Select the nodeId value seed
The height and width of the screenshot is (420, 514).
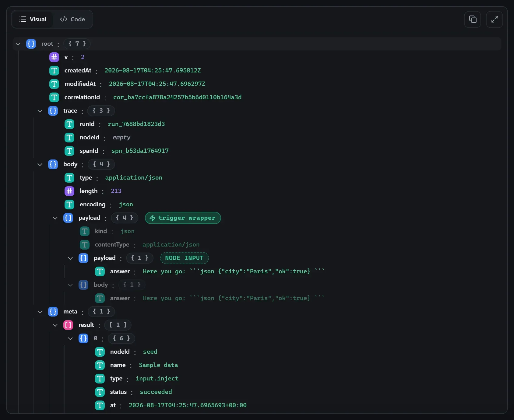[150, 352]
